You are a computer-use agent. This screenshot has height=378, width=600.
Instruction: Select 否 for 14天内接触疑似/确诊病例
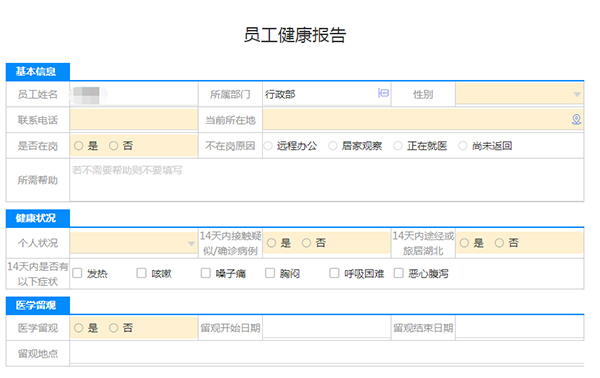[x=307, y=243]
